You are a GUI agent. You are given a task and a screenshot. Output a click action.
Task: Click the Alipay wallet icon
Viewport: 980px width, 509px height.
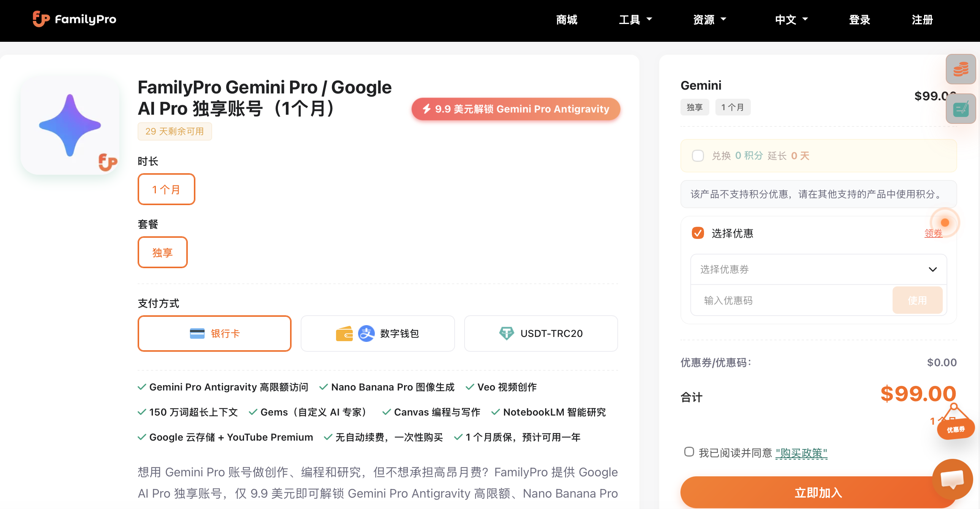pos(366,334)
